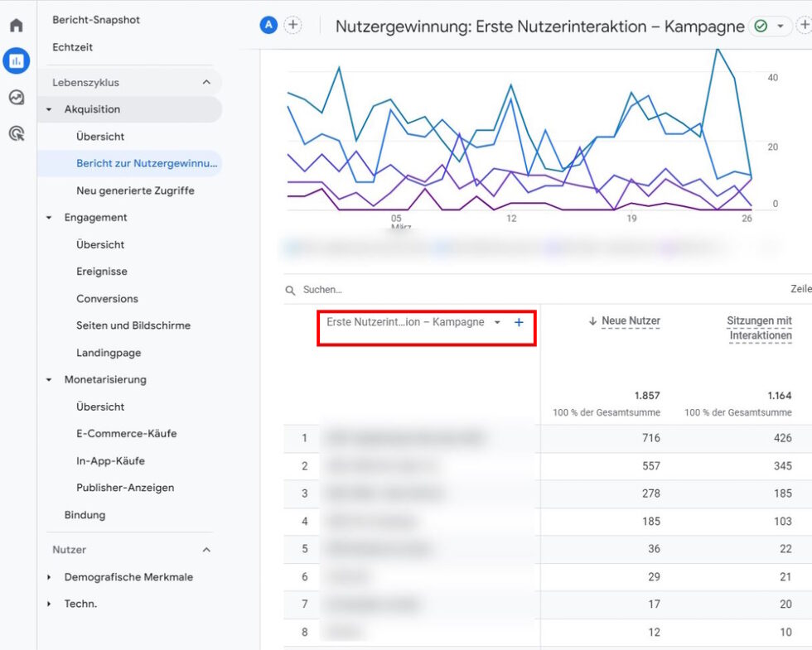Add a secondary dimension via the plus icon

(x=519, y=324)
